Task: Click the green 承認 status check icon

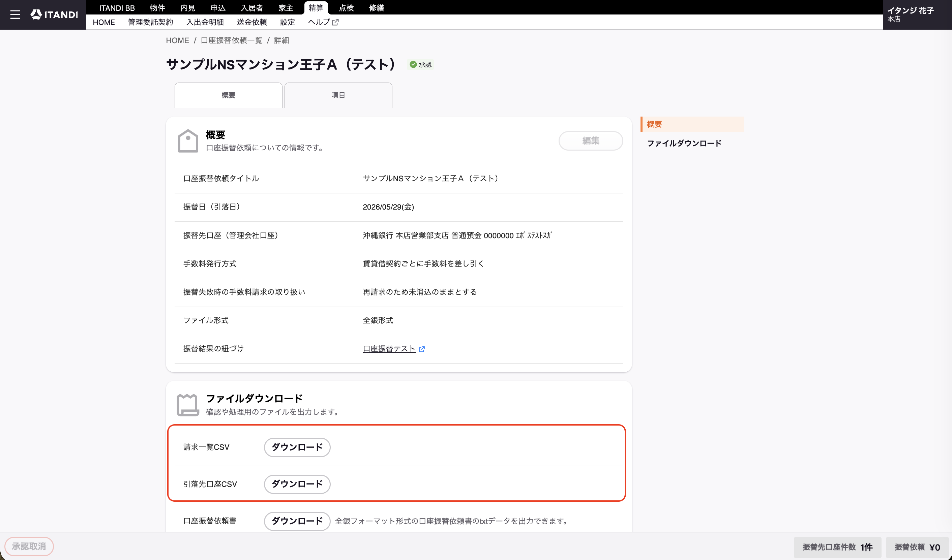Action: [413, 65]
